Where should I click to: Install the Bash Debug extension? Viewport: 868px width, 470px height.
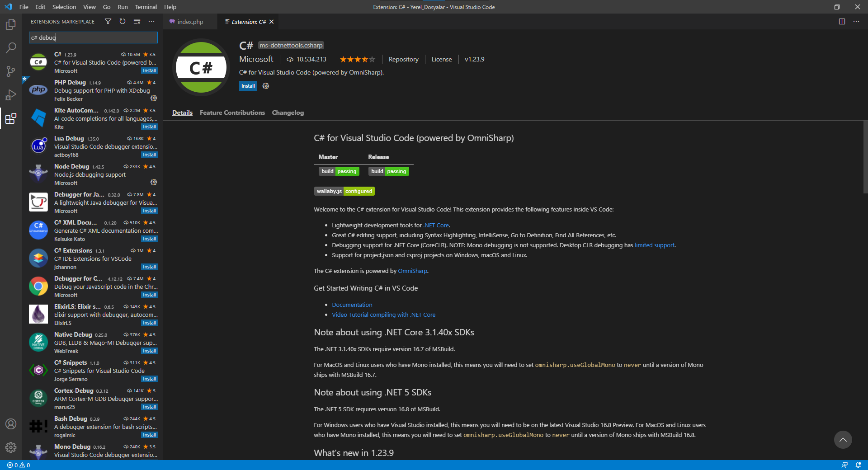[150, 435]
